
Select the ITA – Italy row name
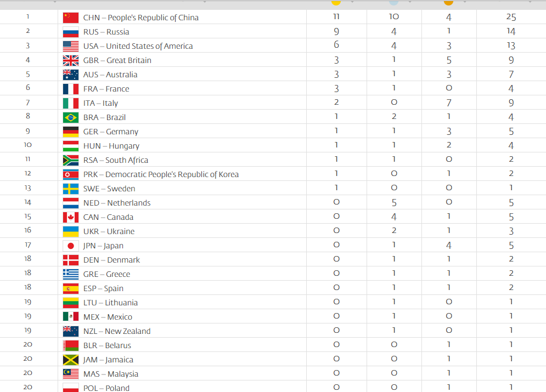tap(100, 103)
